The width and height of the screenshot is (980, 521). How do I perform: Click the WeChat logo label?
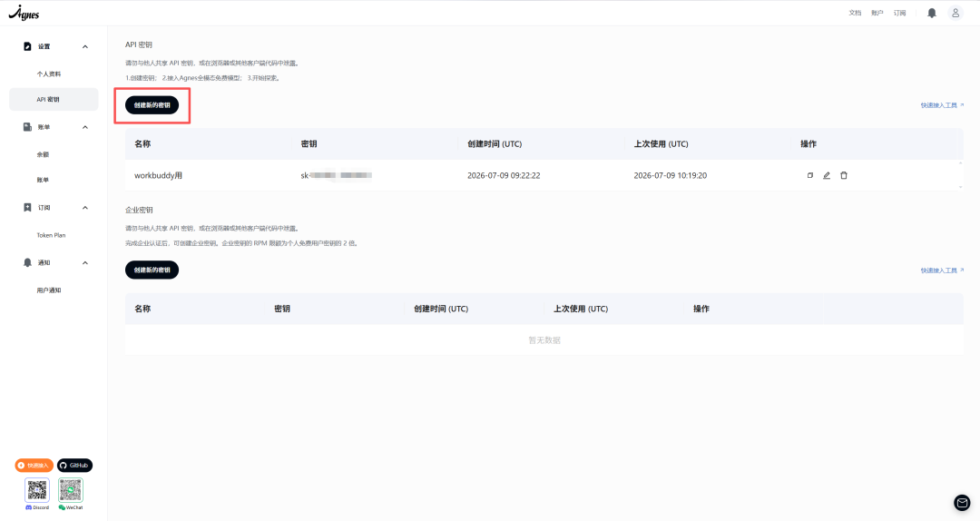click(71, 507)
